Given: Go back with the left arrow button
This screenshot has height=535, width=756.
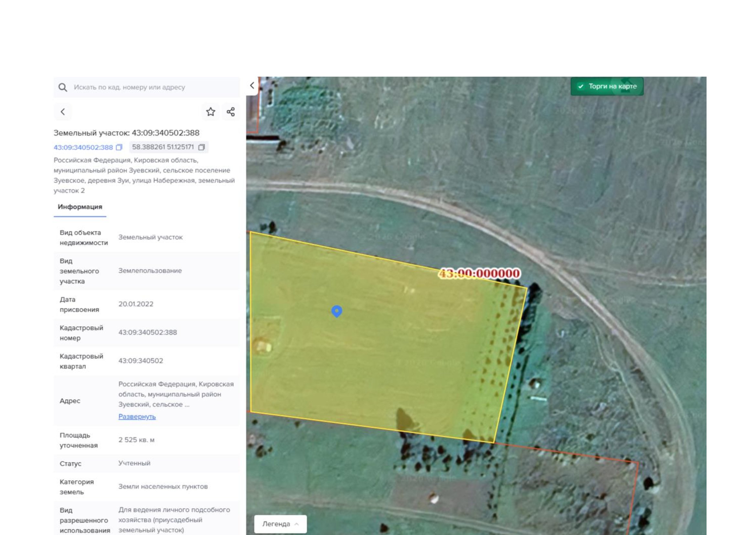Looking at the screenshot, I should point(63,112).
